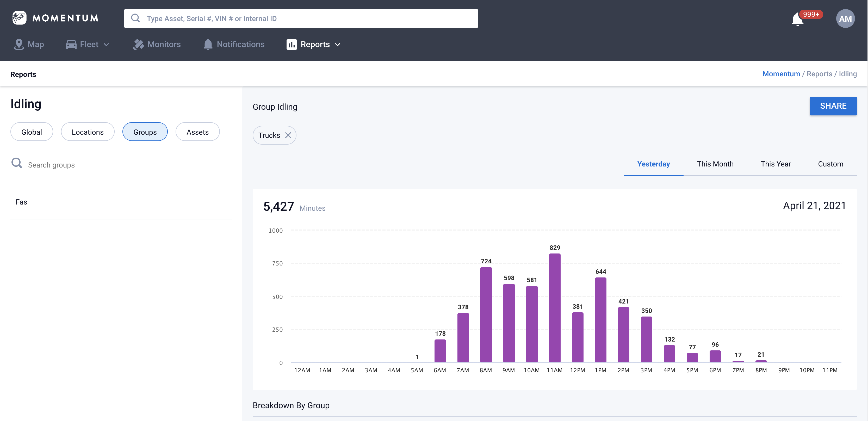Image resolution: width=868 pixels, height=421 pixels.
Task: Select the Global filter pill
Action: pyautogui.click(x=32, y=132)
